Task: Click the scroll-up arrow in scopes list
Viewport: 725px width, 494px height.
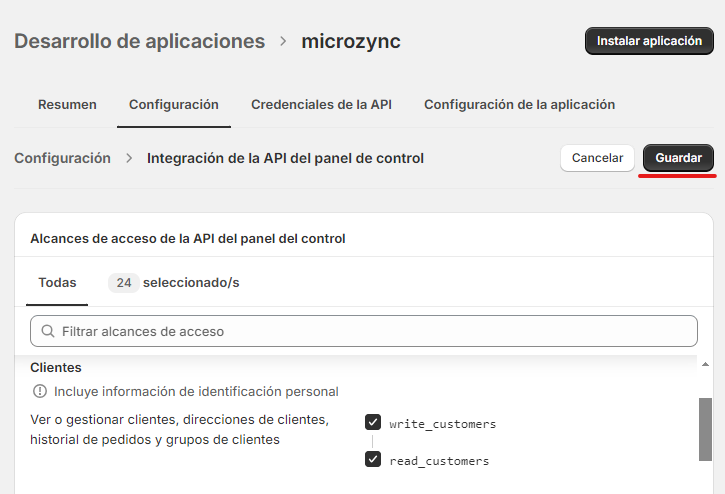Action: coord(705,364)
